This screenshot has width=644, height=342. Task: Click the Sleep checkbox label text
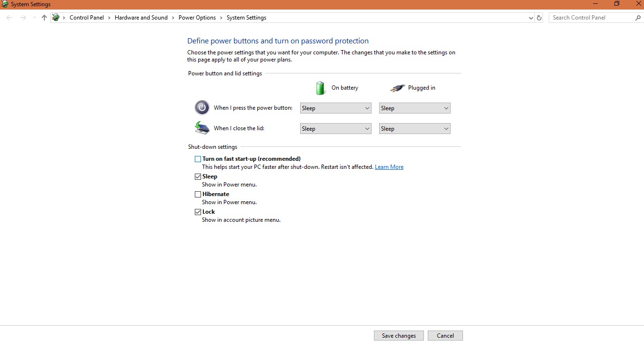pos(210,176)
